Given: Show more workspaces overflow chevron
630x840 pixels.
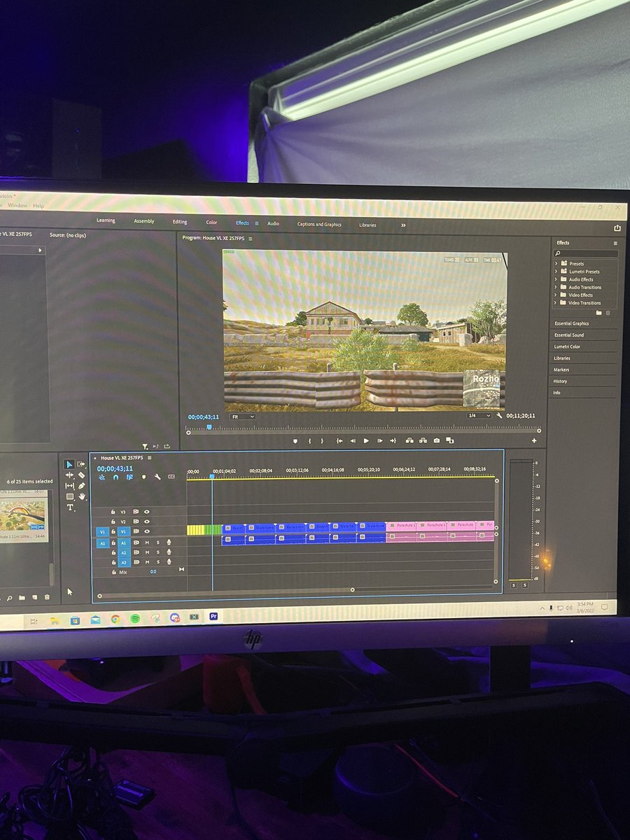Looking at the screenshot, I should pos(403,225).
